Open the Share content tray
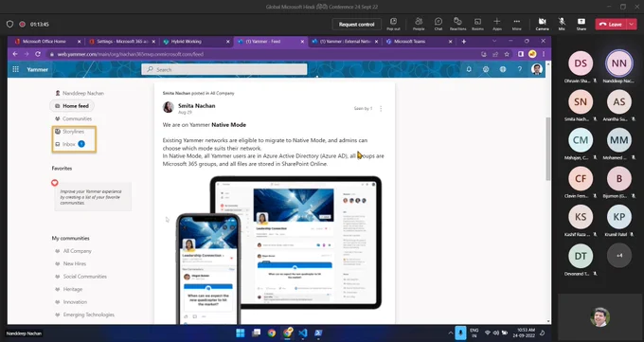This screenshot has height=342, width=644. pyautogui.click(x=581, y=24)
